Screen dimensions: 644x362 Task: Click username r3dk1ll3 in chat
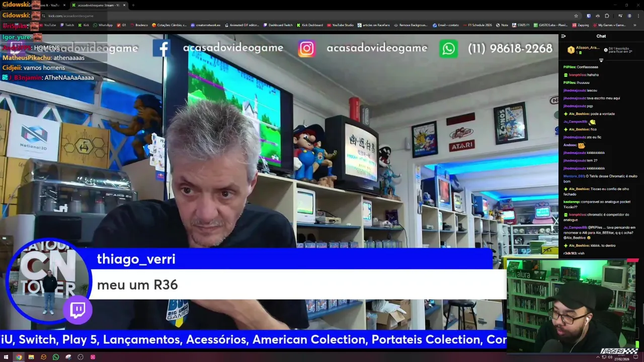click(570, 253)
